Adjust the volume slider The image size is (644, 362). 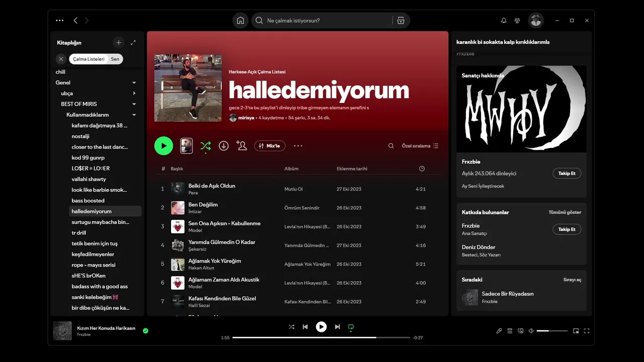click(552, 331)
